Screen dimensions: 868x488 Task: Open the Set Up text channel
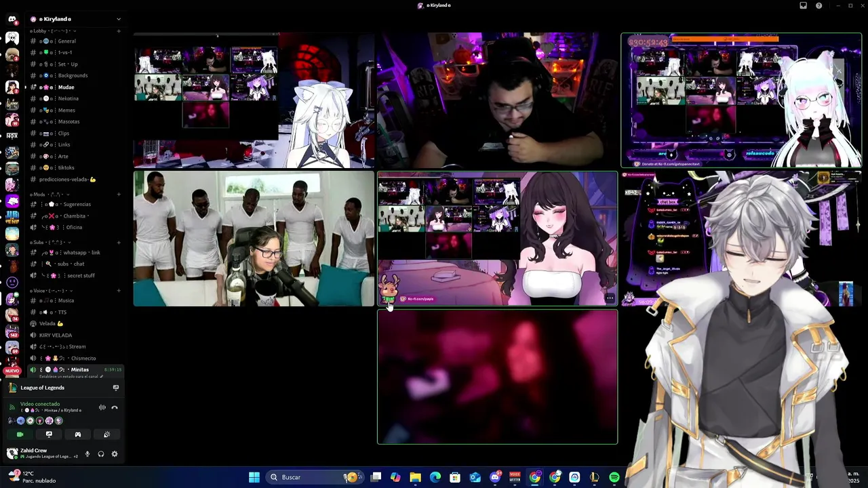pos(75,64)
